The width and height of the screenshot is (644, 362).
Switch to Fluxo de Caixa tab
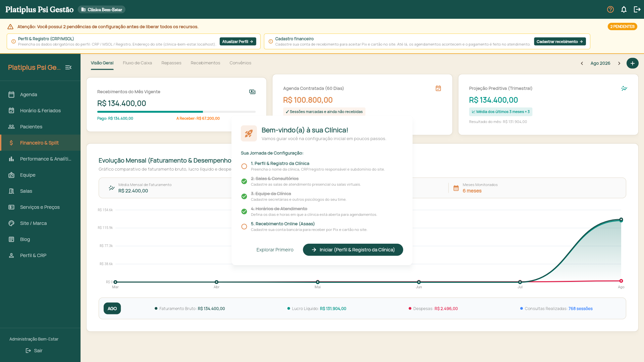pyautogui.click(x=137, y=63)
